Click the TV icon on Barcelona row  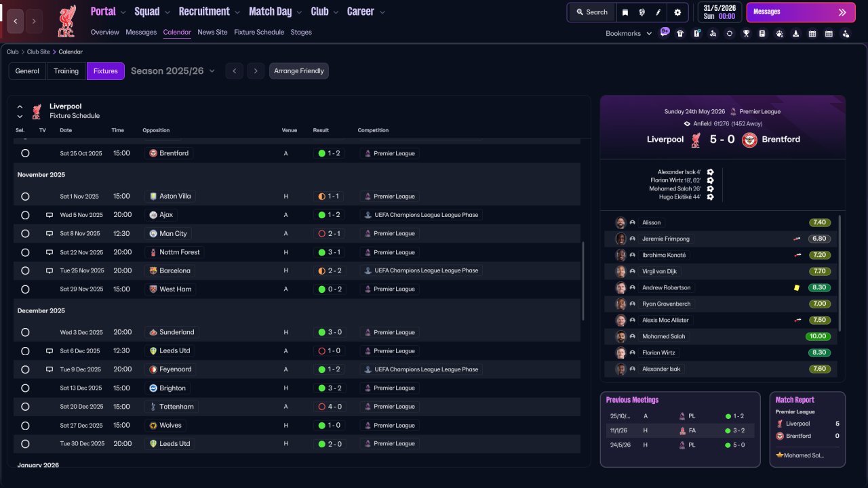point(50,270)
